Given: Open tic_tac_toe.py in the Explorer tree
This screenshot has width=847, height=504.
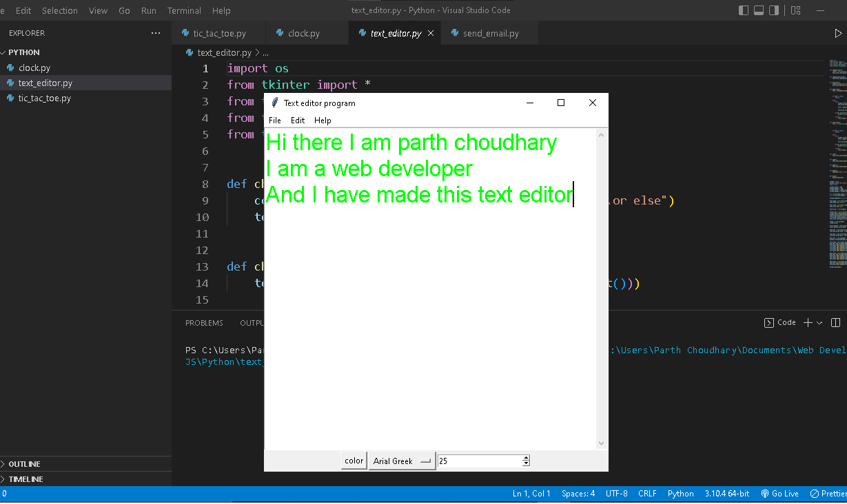Looking at the screenshot, I should (x=85, y=98).
